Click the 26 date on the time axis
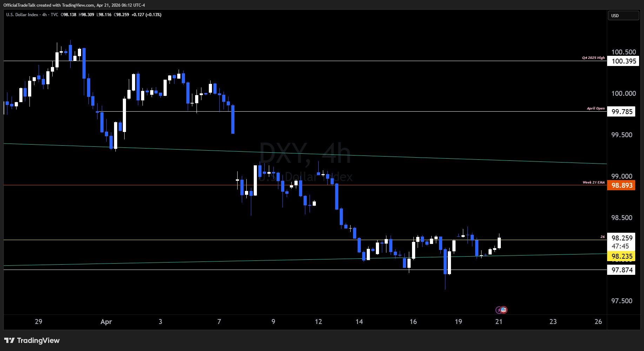Screen dimensions: 644x351 [598, 322]
